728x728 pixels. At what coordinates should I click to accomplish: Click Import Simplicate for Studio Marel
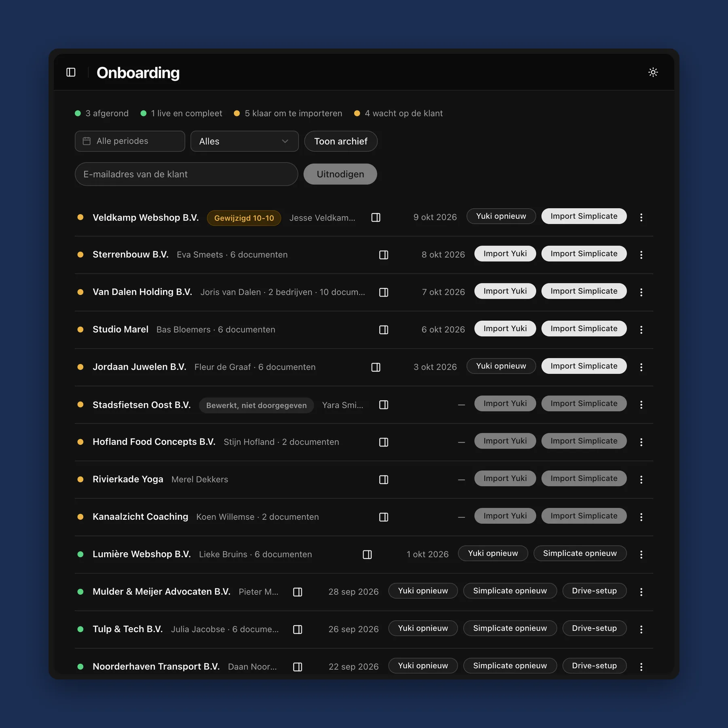(584, 328)
